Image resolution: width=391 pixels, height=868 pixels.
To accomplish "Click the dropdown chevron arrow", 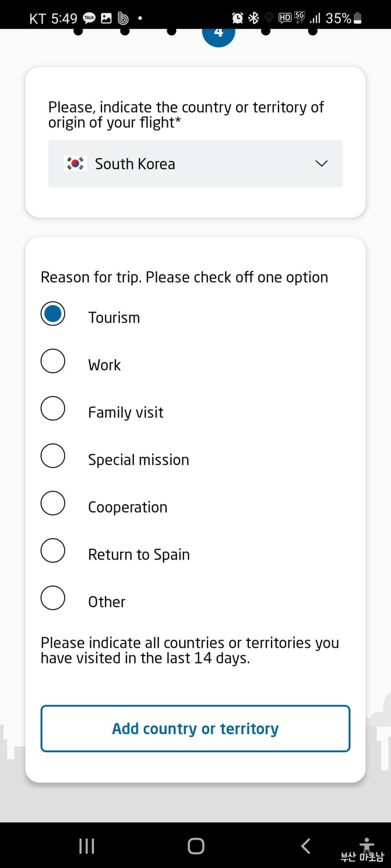I will click(321, 164).
